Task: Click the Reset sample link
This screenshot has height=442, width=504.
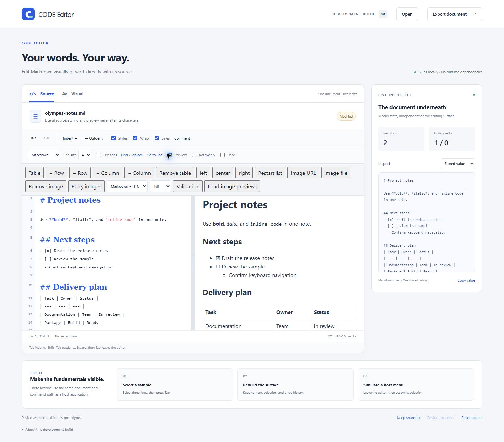Action: point(471,418)
